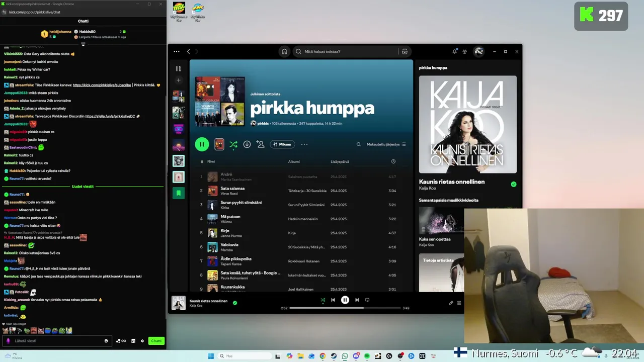The image size is (644, 362).
Task: Seek on the song progress bar
Action: (345, 308)
